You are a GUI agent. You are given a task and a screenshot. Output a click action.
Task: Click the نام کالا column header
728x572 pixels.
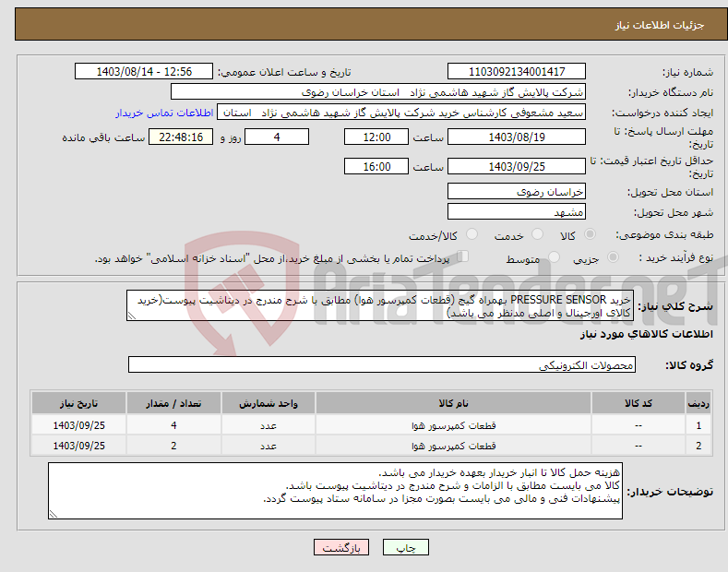point(453,403)
